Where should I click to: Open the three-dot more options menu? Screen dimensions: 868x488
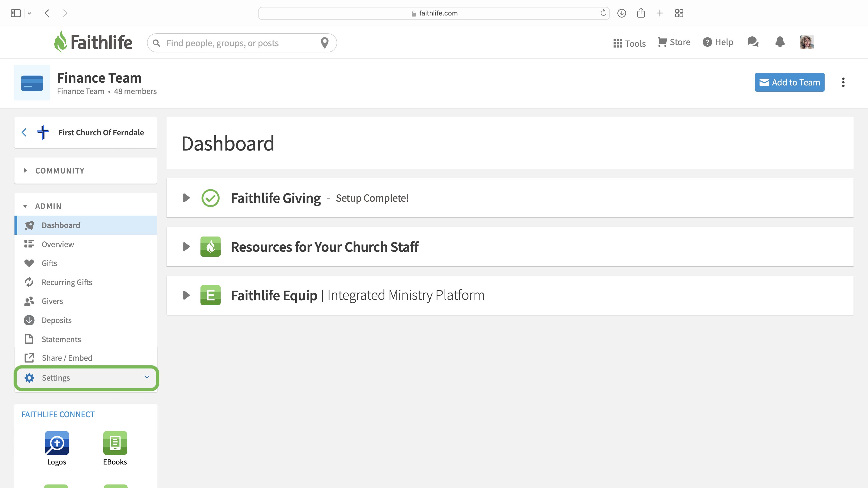(x=843, y=83)
